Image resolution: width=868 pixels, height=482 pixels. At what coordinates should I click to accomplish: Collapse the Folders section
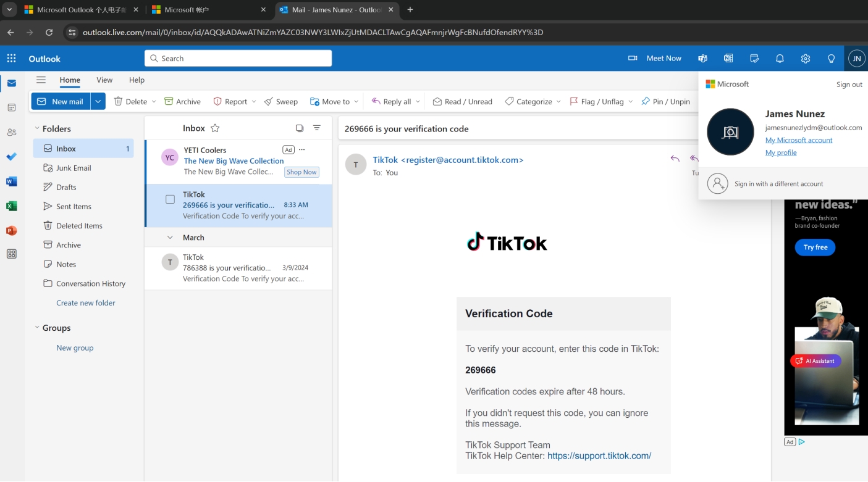pyautogui.click(x=37, y=128)
